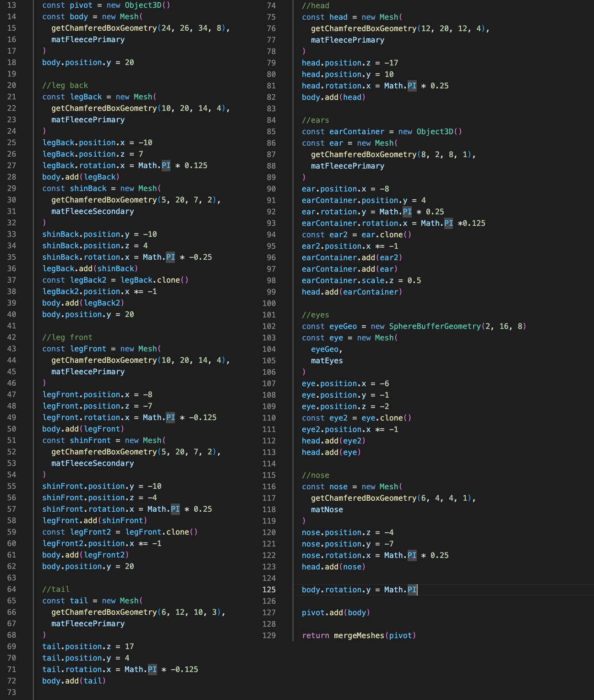This screenshot has height=700, width=594.
Task: Click the //leg back comment
Action: [x=65, y=85]
